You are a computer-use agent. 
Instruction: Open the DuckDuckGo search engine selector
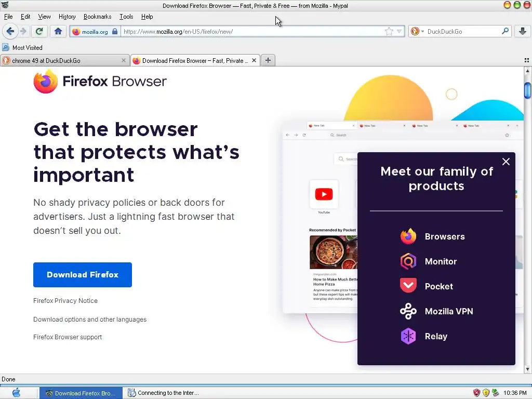pyautogui.click(x=417, y=32)
